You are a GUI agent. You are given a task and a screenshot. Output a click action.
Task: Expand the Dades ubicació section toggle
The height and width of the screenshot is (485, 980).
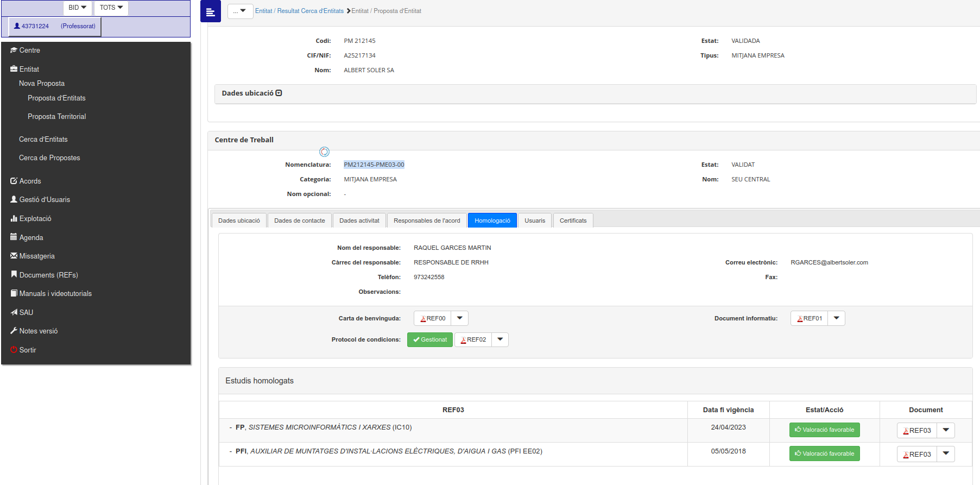[x=279, y=93]
